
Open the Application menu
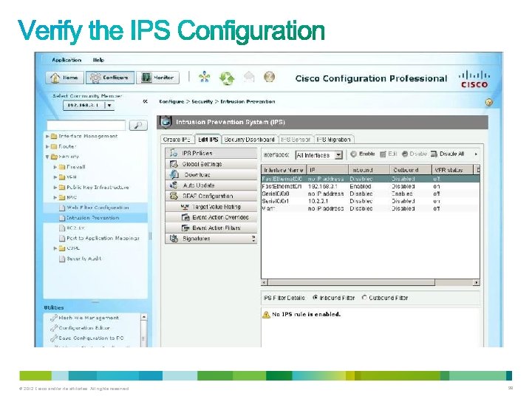[x=66, y=60]
